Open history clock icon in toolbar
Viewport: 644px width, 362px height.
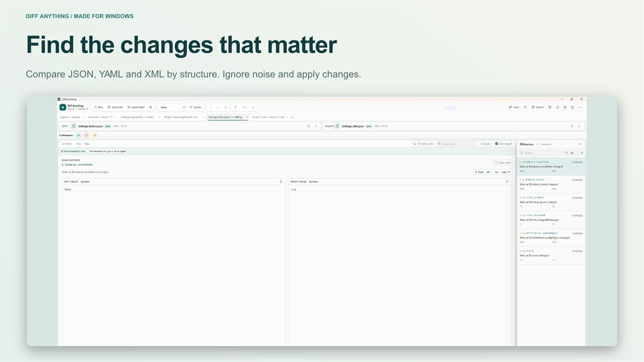point(550,107)
